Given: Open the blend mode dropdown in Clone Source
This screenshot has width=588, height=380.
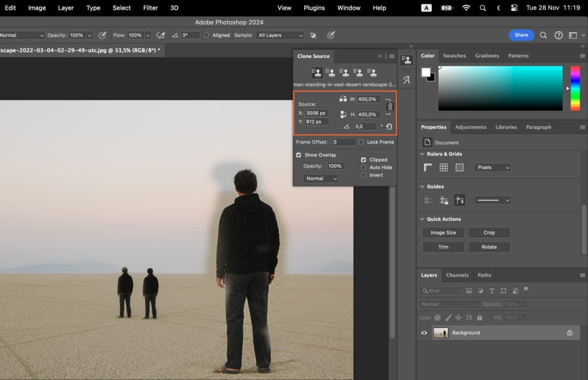Looking at the screenshot, I should 320,178.
